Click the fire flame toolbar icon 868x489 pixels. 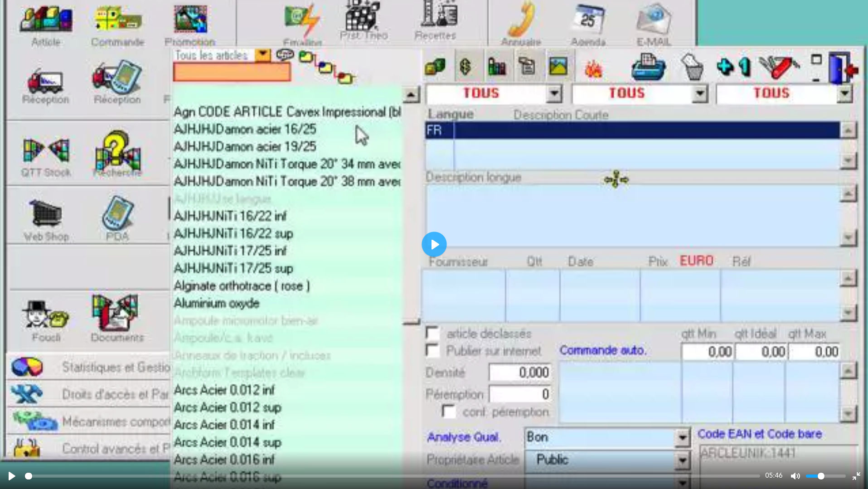[594, 69]
